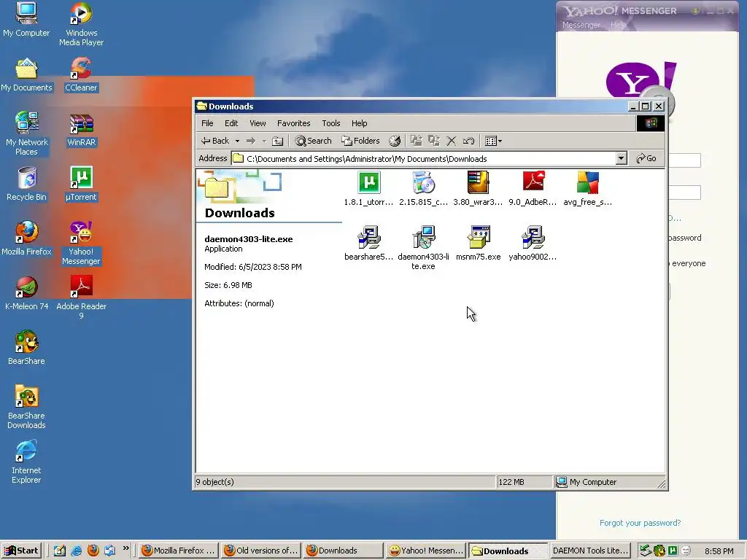Click the Search toolbar button
Image resolution: width=747 pixels, height=560 pixels.
pyautogui.click(x=313, y=141)
